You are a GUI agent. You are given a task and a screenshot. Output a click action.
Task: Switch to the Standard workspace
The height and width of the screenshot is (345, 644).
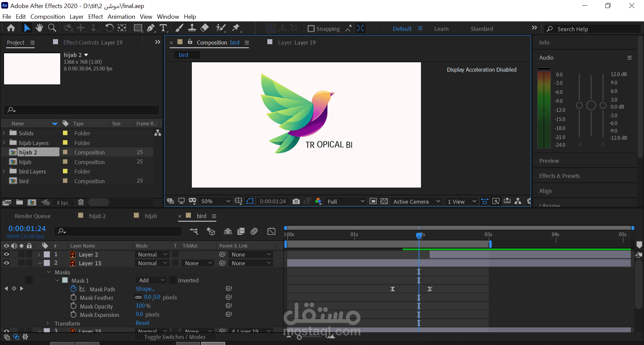pyautogui.click(x=482, y=29)
